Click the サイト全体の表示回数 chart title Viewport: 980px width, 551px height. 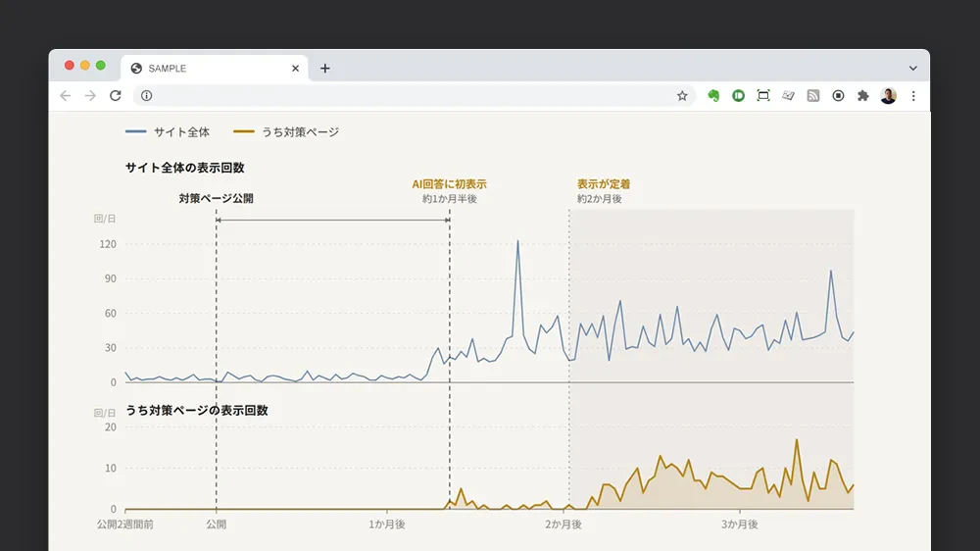(184, 168)
